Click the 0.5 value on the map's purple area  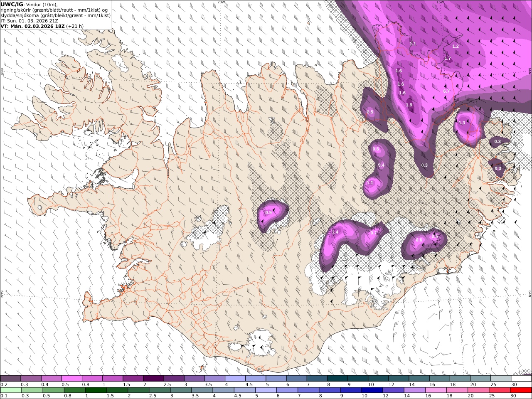pyautogui.click(x=370, y=112)
